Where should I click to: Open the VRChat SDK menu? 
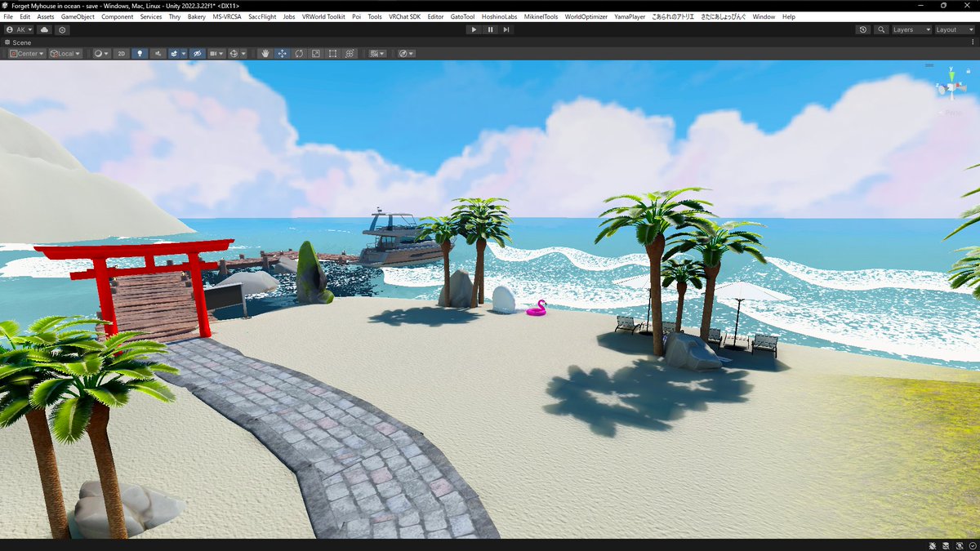(404, 16)
